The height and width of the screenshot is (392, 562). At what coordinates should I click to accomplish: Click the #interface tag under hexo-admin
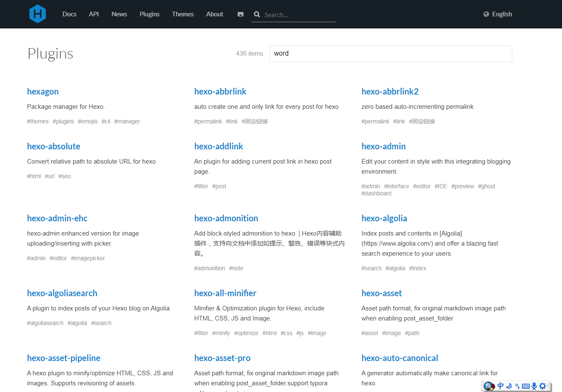[x=397, y=186]
